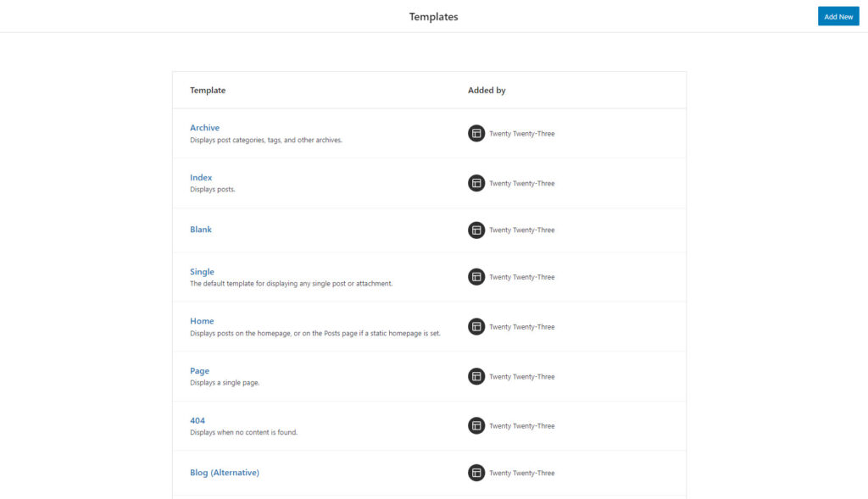Image resolution: width=868 pixels, height=499 pixels.
Task: Open the Page template link
Action: click(200, 371)
